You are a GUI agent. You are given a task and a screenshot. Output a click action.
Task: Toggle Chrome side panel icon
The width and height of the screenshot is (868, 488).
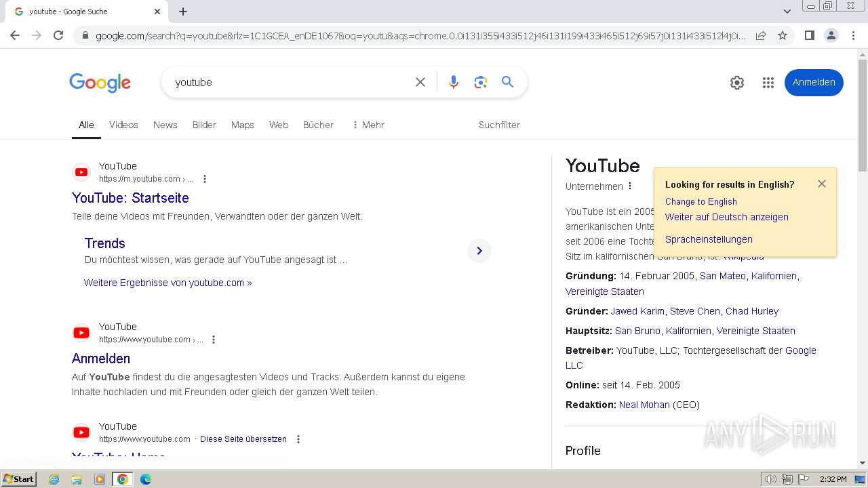(809, 35)
